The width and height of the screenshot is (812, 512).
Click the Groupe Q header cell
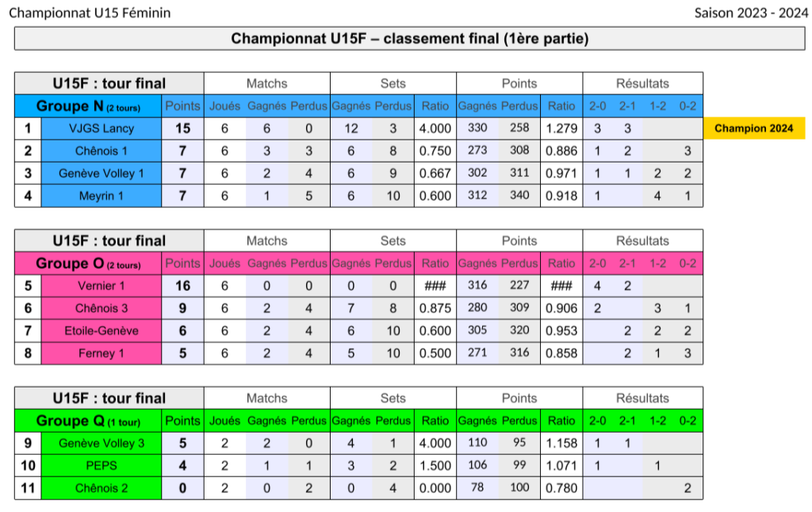point(88,421)
